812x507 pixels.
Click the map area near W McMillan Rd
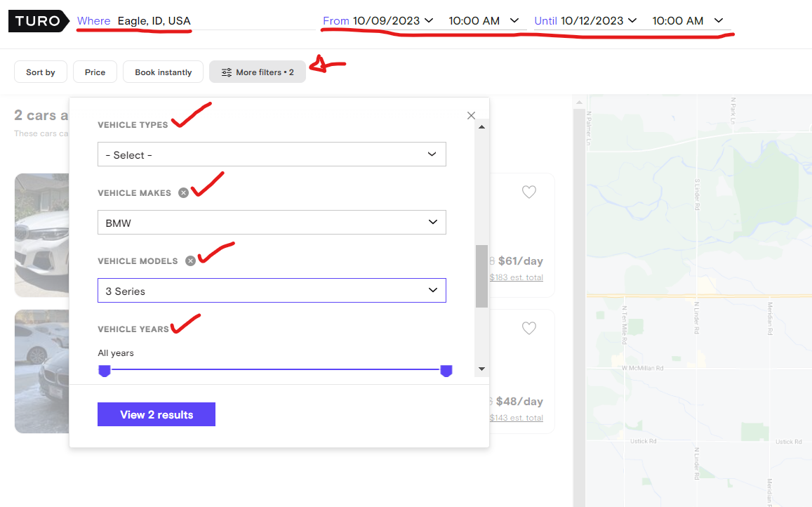pos(642,368)
